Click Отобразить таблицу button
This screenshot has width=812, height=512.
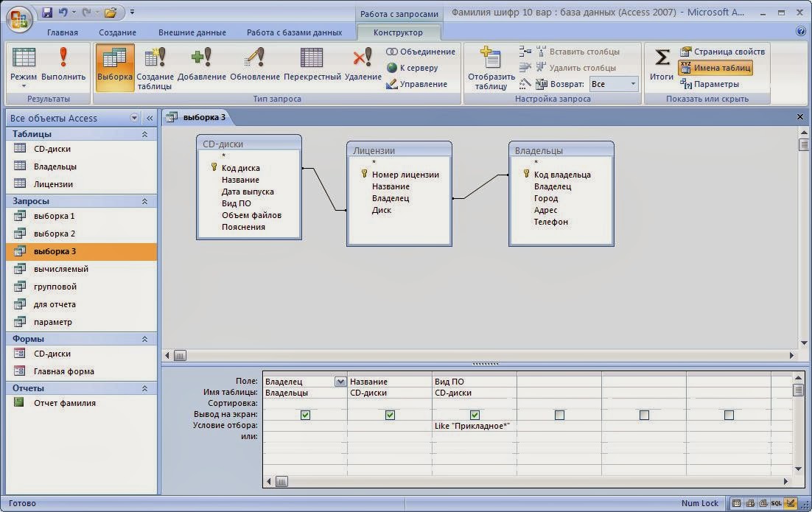[x=491, y=69]
